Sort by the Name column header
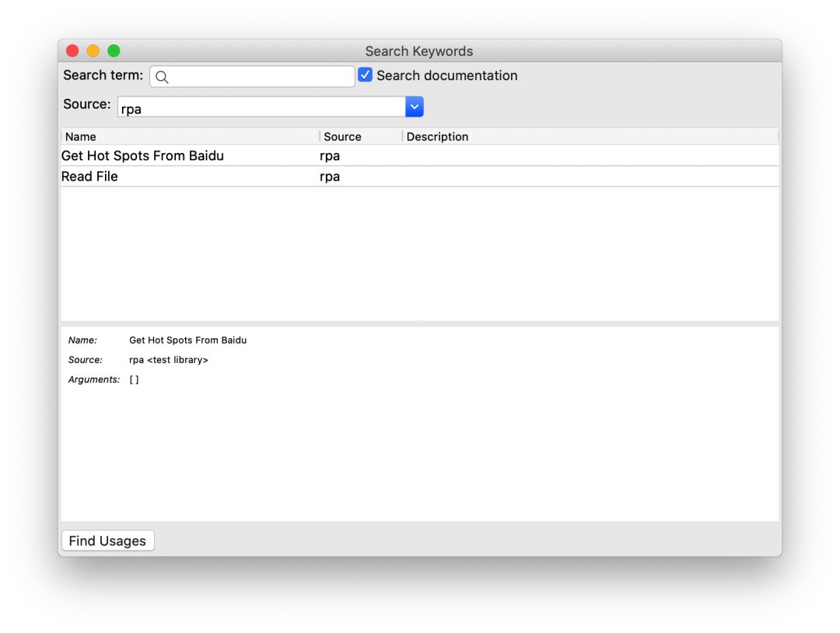Screen dimensions: 840x633 (191, 137)
